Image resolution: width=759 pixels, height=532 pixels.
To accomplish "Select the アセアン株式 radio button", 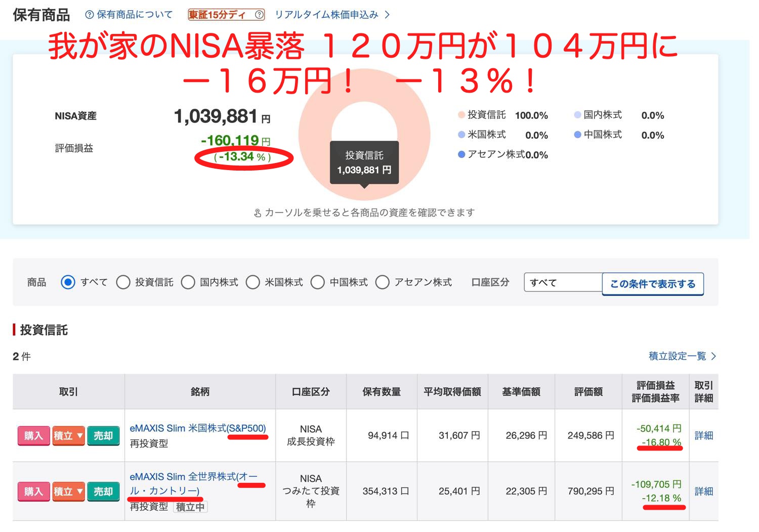I will (x=382, y=282).
